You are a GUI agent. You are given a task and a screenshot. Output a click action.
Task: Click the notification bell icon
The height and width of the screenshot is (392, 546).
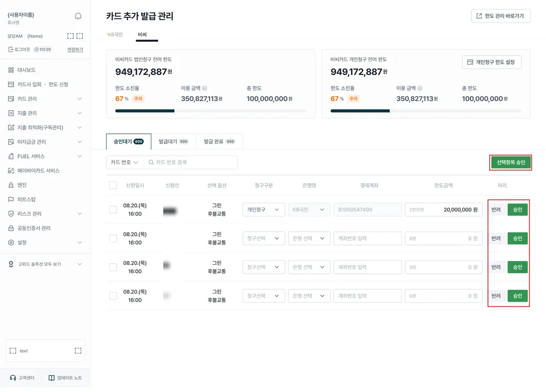tap(78, 16)
